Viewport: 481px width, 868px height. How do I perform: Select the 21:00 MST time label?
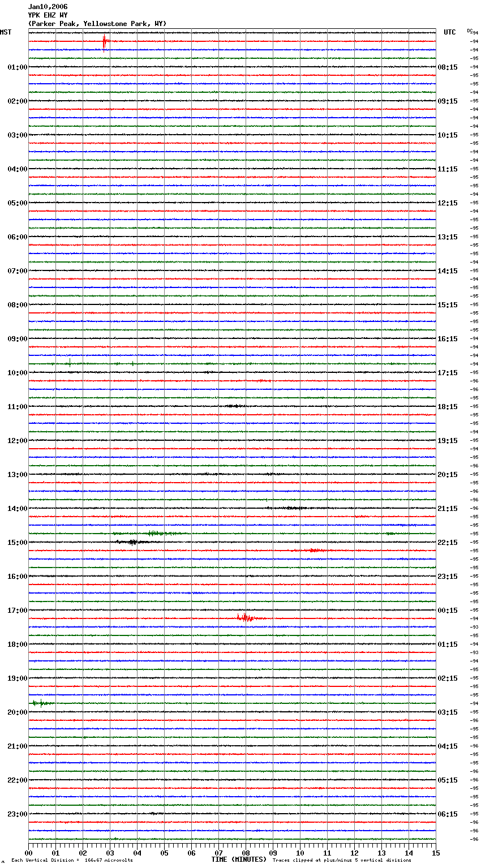coord(18,746)
